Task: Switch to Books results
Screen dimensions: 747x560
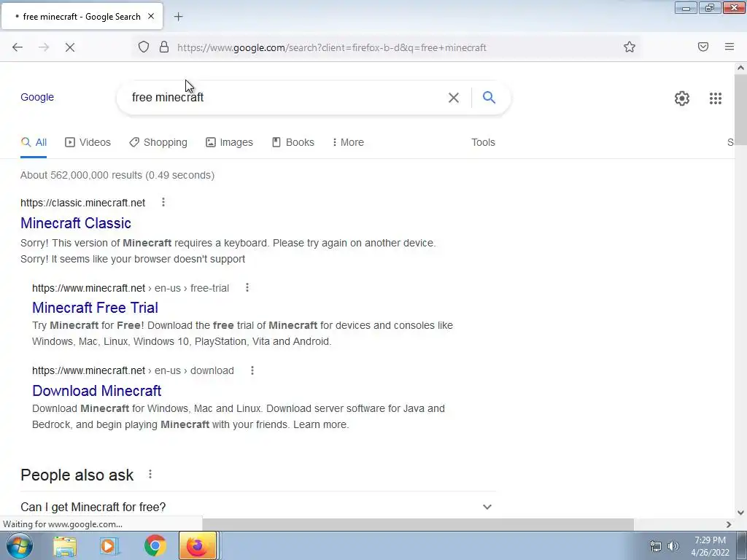Action: [x=293, y=142]
